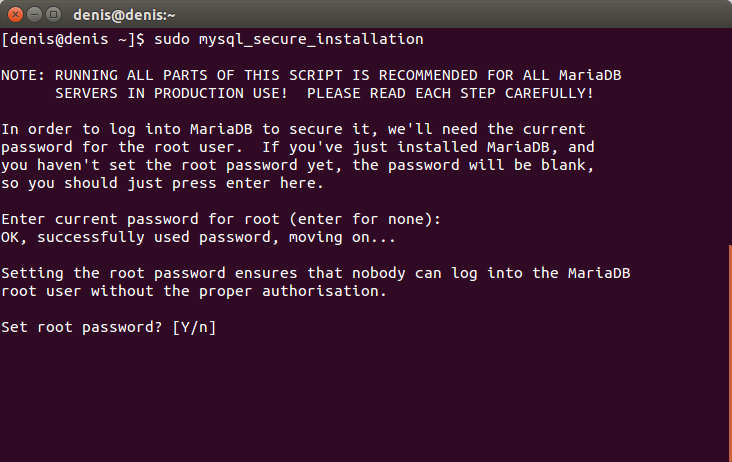Click the Enter current password for root line
The image size is (732, 462).
(x=221, y=219)
